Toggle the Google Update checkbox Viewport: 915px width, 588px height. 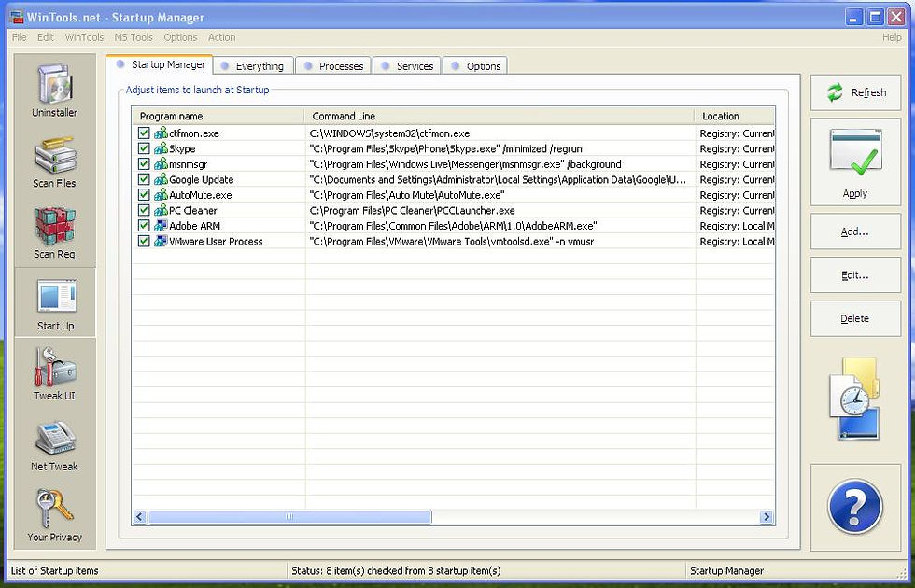coord(144,179)
